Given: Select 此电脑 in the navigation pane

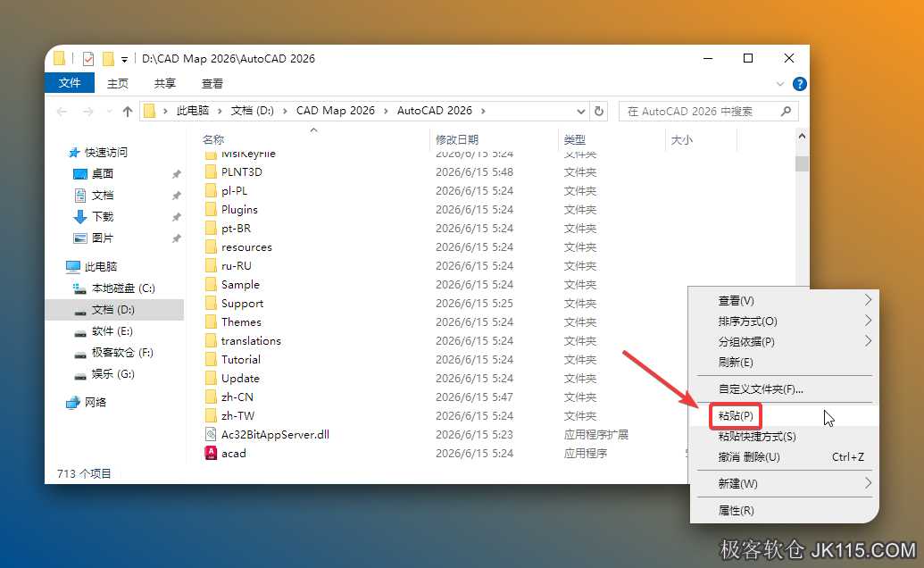Looking at the screenshot, I should [101, 267].
